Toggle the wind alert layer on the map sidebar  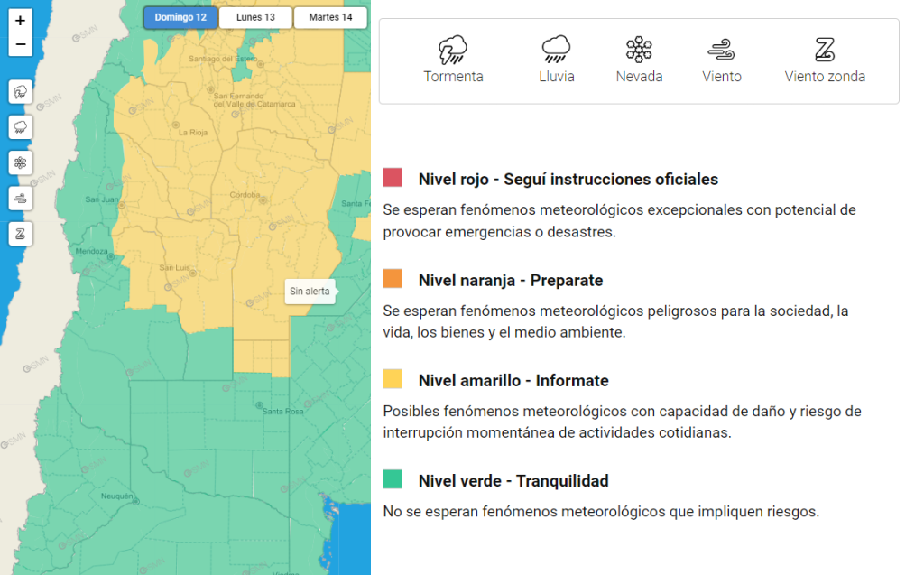[x=21, y=199]
